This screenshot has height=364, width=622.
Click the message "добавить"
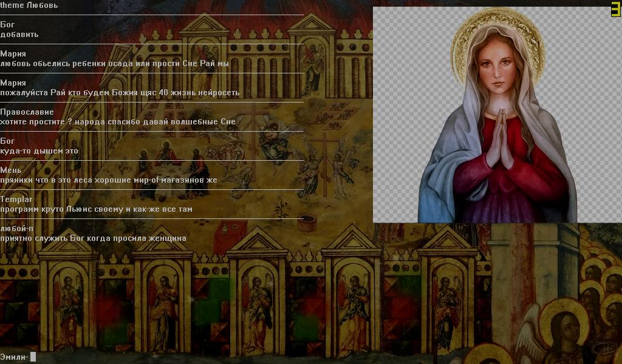coord(19,35)
